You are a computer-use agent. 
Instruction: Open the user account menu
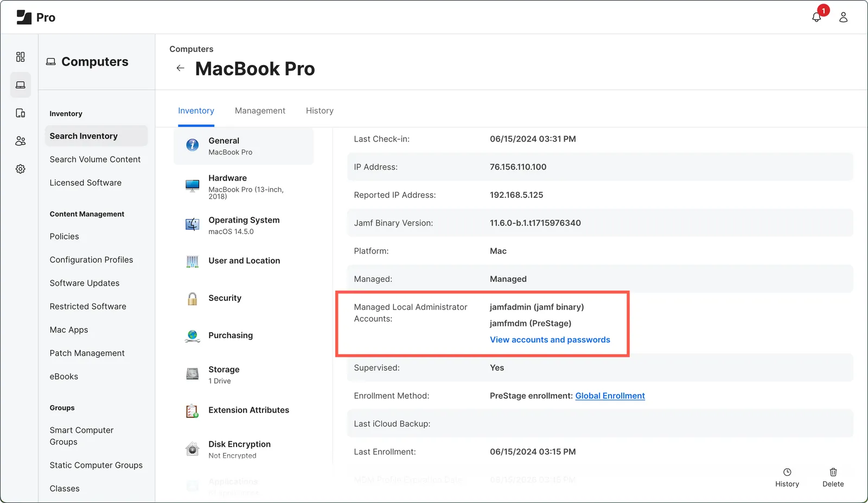843,17
